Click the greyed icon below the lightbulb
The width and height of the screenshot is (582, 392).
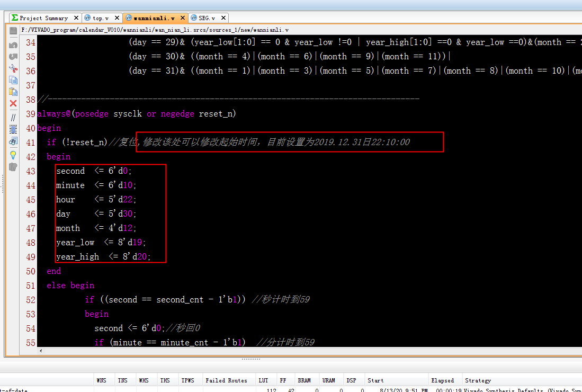click(x=13, y=167)
